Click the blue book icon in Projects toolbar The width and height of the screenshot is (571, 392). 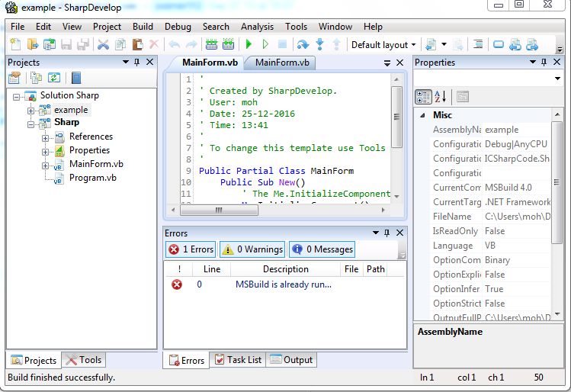75,78
